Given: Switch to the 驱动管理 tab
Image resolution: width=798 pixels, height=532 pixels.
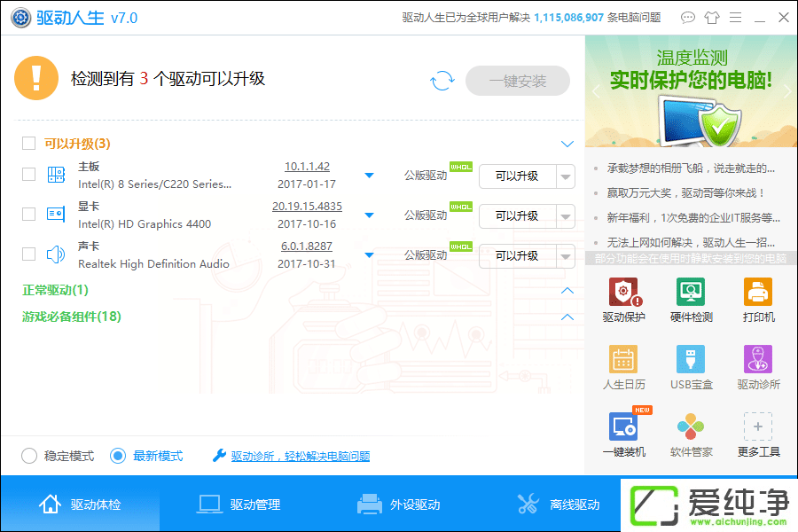Looking at the screenshot, I should (239, 504).
